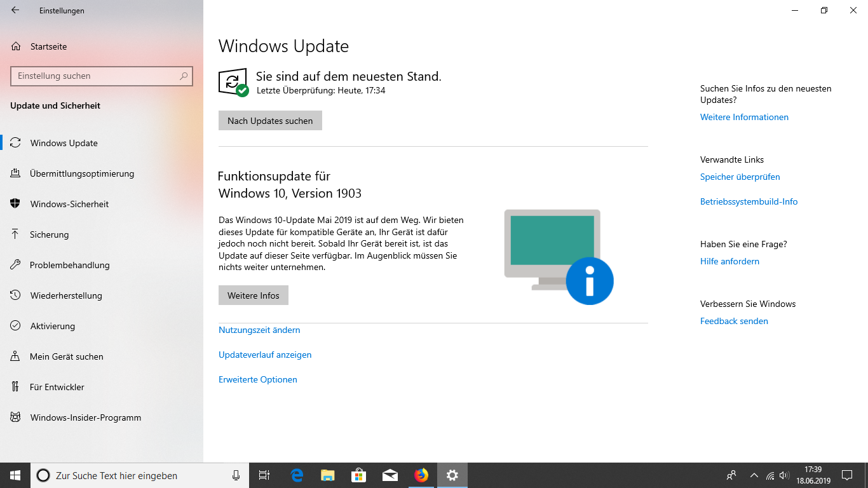Click the Windows Update page heading

click(283, 46)
